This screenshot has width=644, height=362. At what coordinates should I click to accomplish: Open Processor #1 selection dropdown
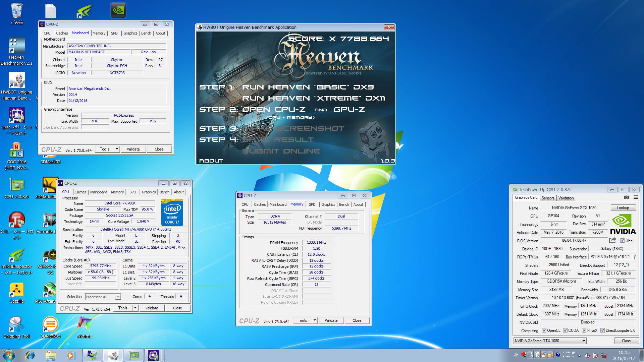pos(103,297)
